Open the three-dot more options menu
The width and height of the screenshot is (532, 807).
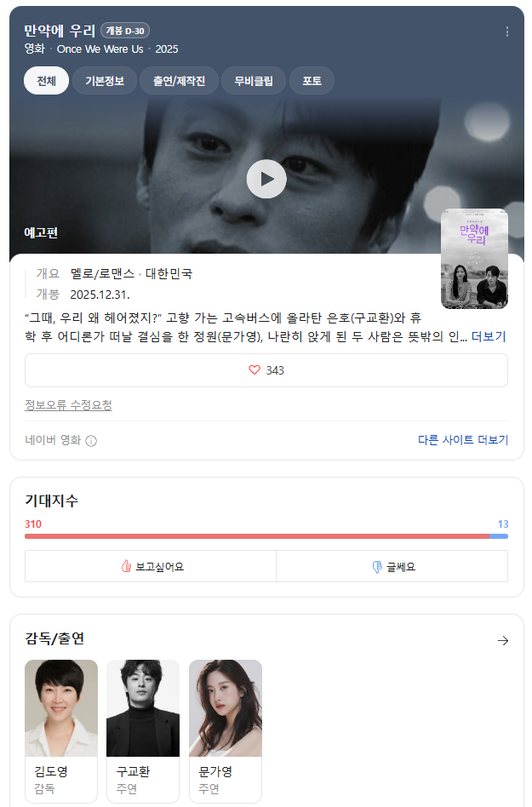point(507,31)
